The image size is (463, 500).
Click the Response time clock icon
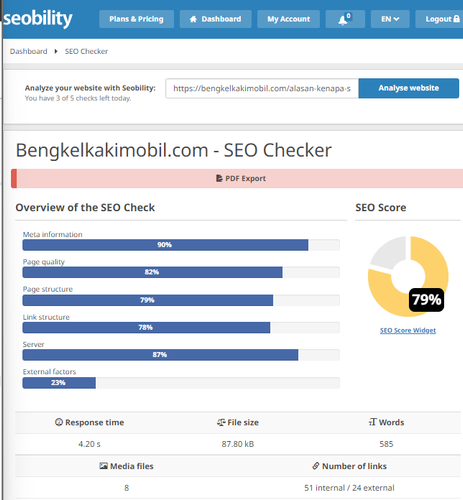pos(59,422)
